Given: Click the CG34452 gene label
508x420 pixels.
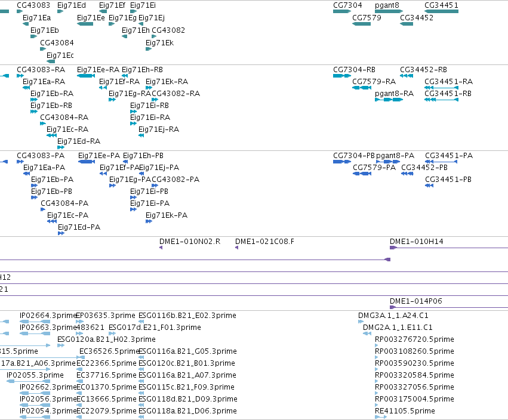Looking at the screenshot, I should 416,17.
